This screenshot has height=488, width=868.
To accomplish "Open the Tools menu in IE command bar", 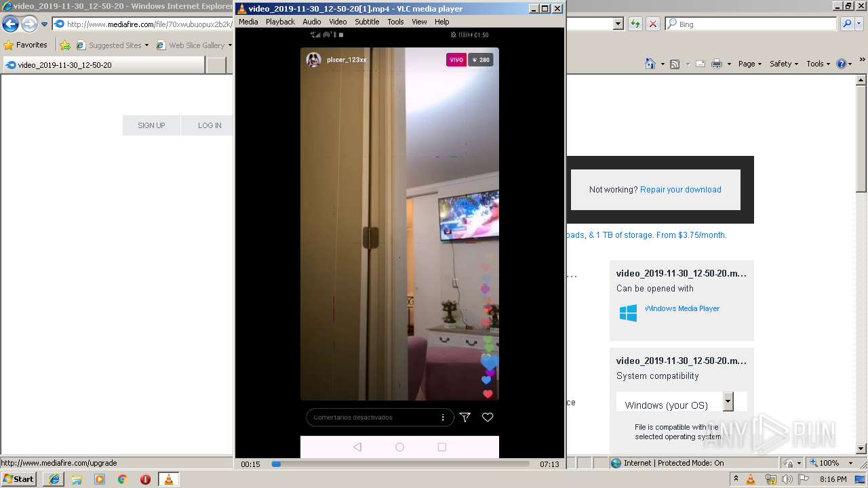I will coord(818,64).
